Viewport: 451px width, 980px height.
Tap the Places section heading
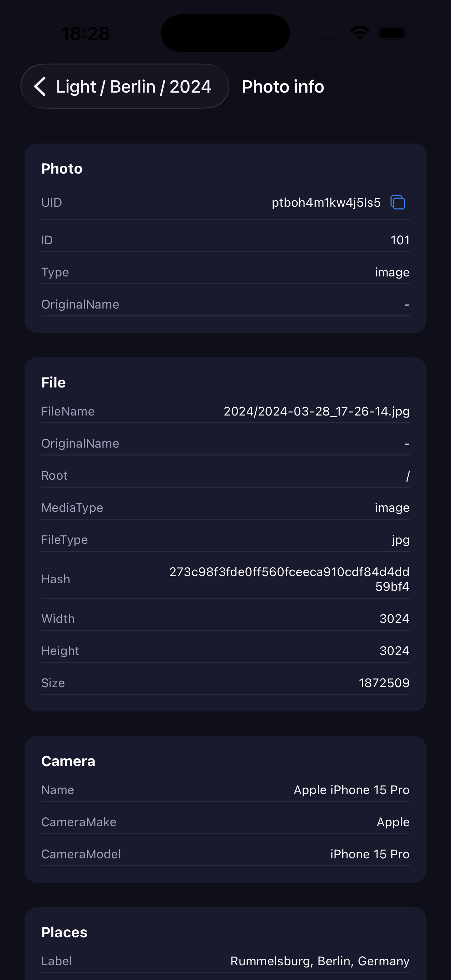(x=64, y=933)
